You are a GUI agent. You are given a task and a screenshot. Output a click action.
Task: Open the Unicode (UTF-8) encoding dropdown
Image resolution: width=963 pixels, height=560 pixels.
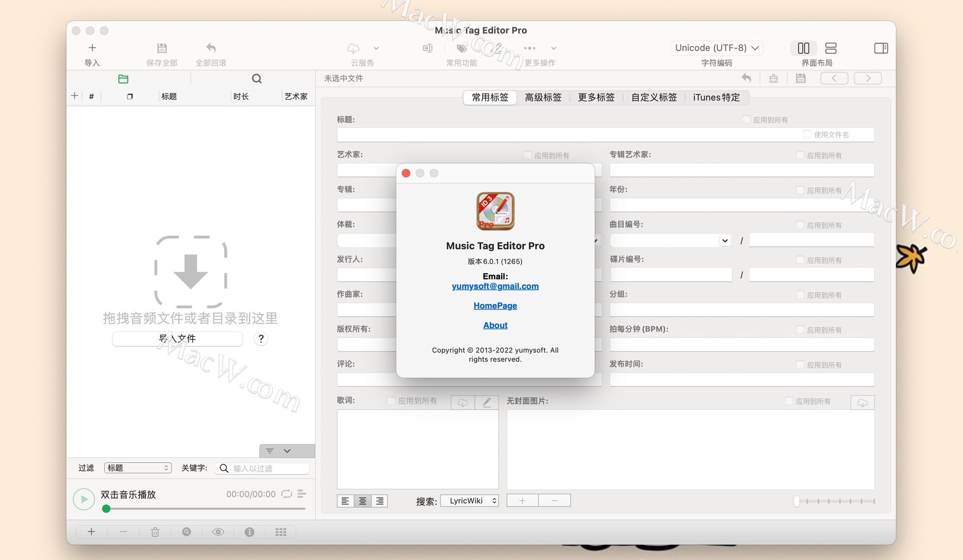(x=717, y=48)
